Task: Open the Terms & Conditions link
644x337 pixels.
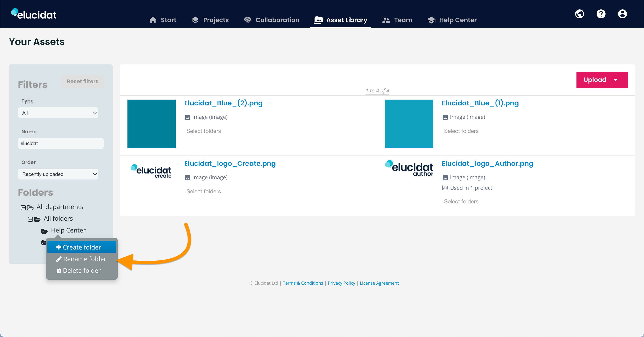Action: [303, 283]
